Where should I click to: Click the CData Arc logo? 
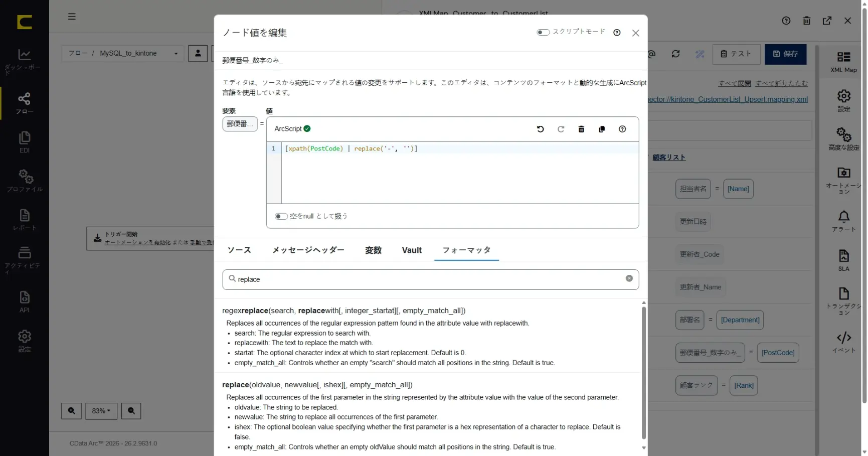24,22
